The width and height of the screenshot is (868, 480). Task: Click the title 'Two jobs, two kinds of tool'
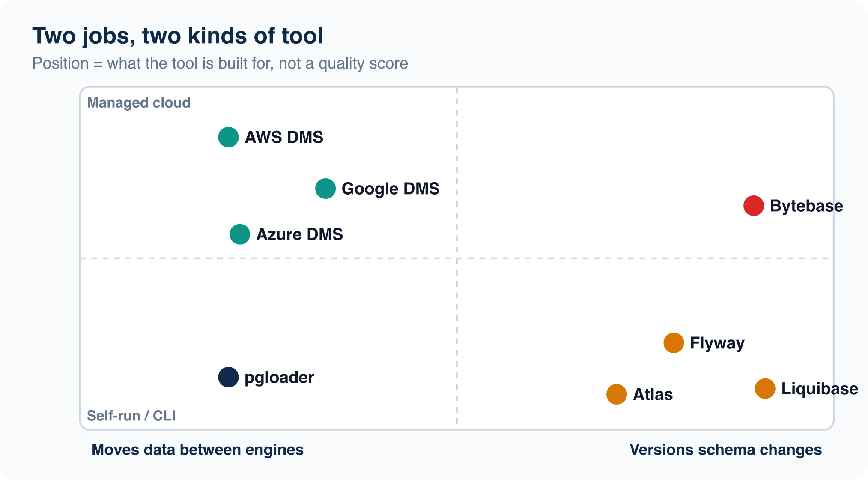[x=177, y=36]
